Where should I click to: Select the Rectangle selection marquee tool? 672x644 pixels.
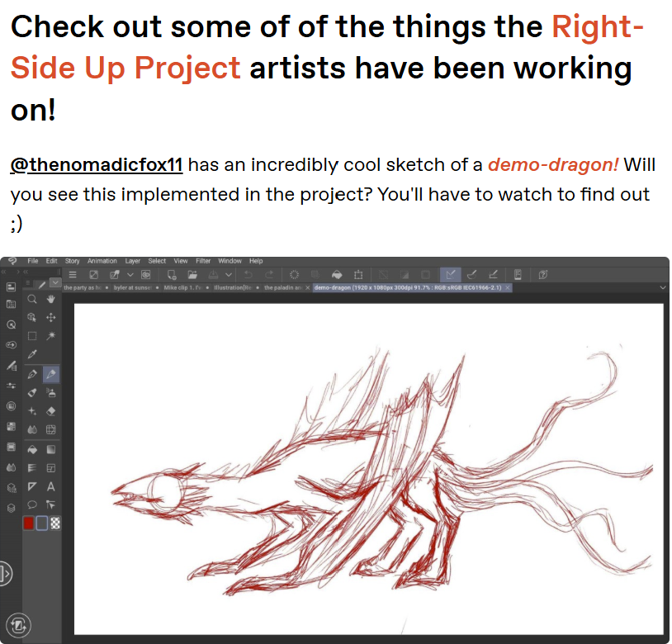pos(32,336)
